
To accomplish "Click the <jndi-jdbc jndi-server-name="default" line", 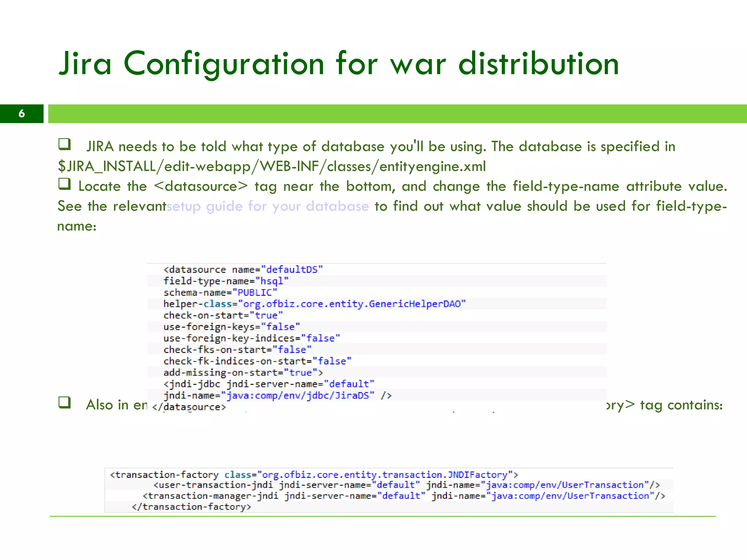I will pos(269,384).
